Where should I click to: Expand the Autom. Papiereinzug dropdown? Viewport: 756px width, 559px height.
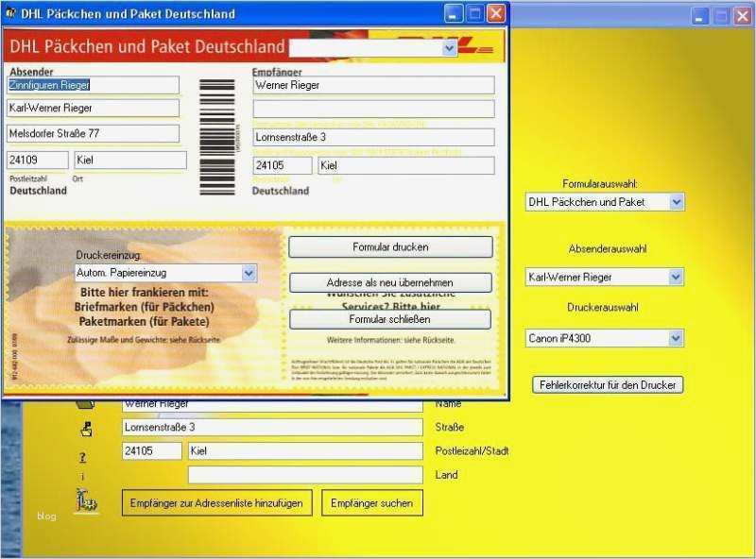pos(249,272)
